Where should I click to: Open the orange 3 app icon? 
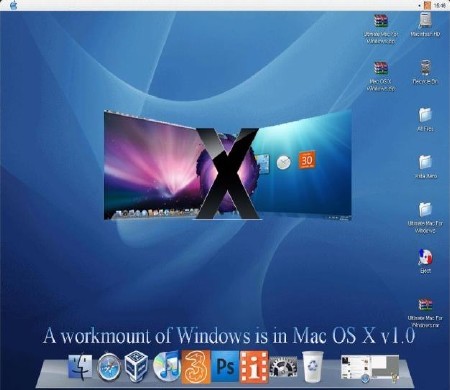point(196,366)
